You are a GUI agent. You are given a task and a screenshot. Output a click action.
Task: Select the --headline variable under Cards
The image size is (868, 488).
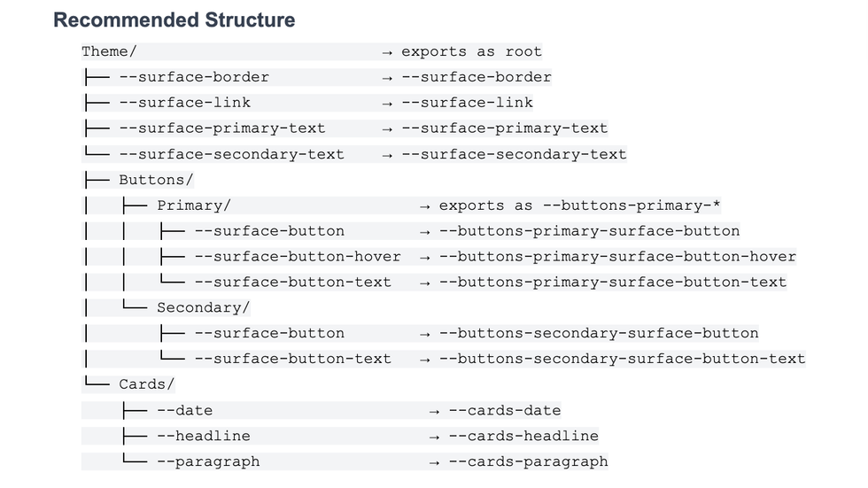(x=203, y=436)
